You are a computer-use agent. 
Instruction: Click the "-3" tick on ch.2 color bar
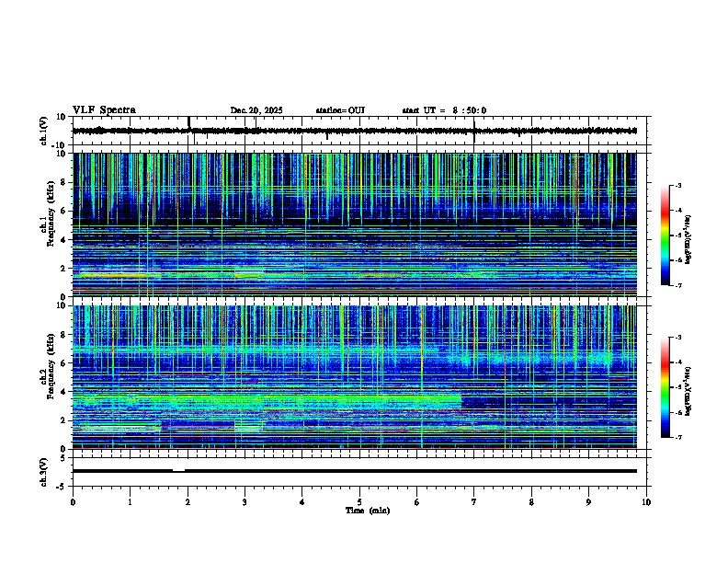tap(677, 338)
